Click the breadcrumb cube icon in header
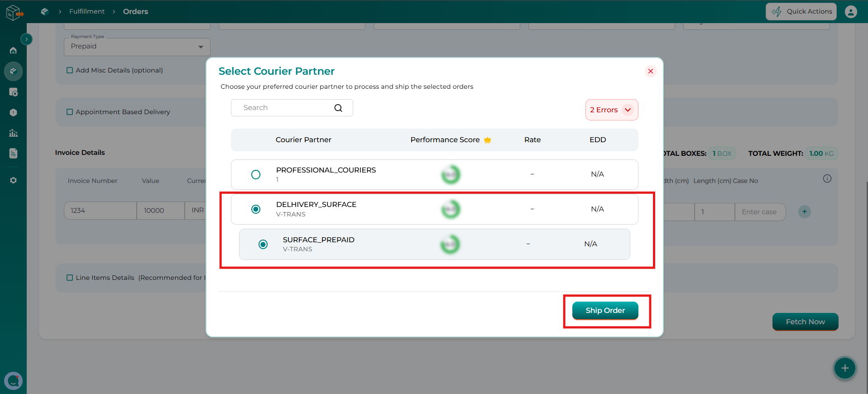Viewport: 868px width, 394px height. (44, 11)
